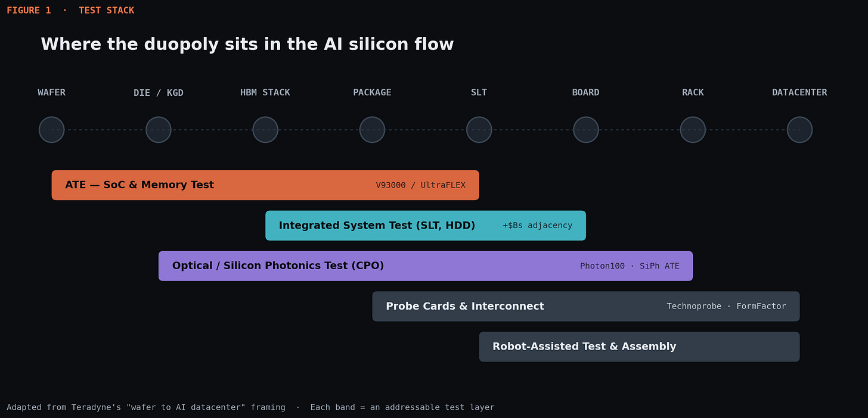Click the +$Bs adjacency annotation
The height and width of the screenshot is (418, 868).
pos(537,226)
